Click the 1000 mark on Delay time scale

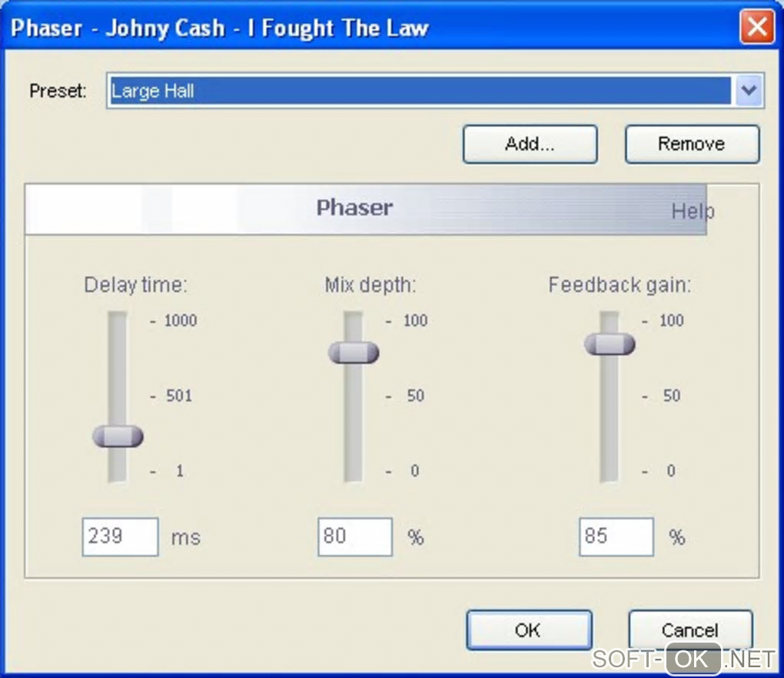click(x=181, y=321)
